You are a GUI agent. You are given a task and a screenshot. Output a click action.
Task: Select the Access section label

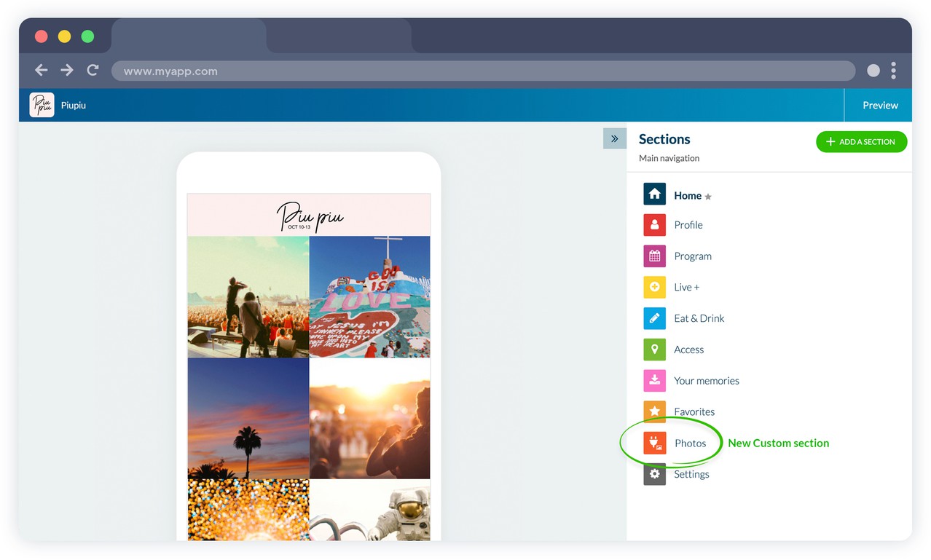[x=689, y=350]
